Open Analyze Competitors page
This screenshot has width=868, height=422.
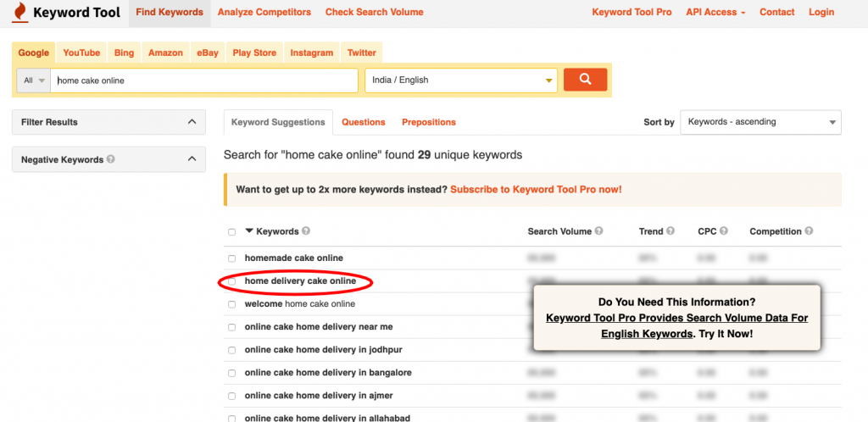pos(264,12)
